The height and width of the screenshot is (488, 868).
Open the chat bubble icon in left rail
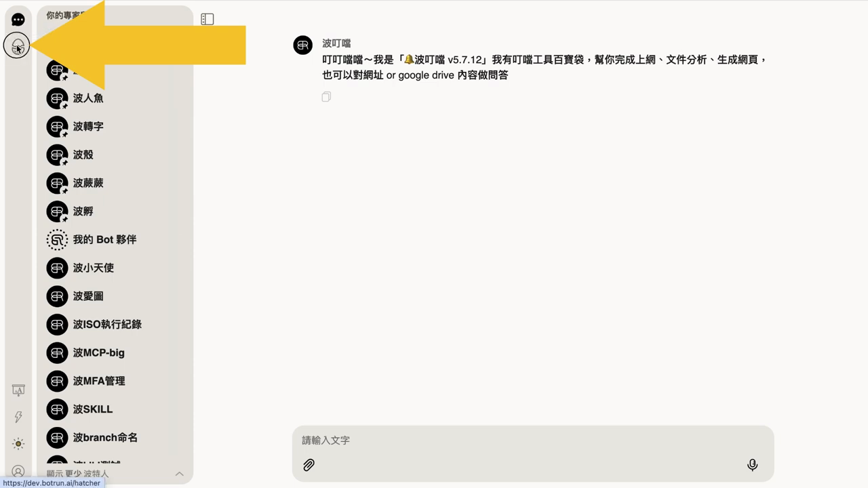tap(18, 20)
